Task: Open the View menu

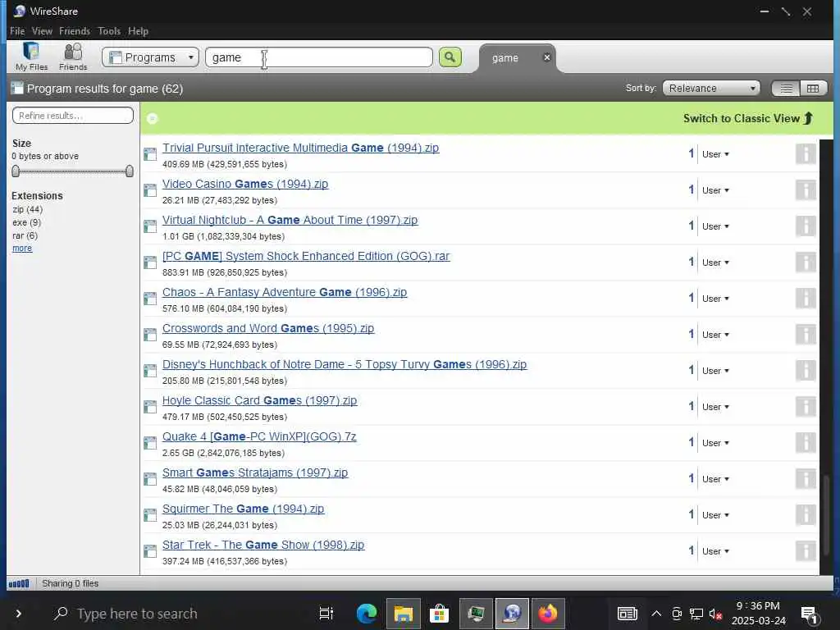Action: click(42, 31)
